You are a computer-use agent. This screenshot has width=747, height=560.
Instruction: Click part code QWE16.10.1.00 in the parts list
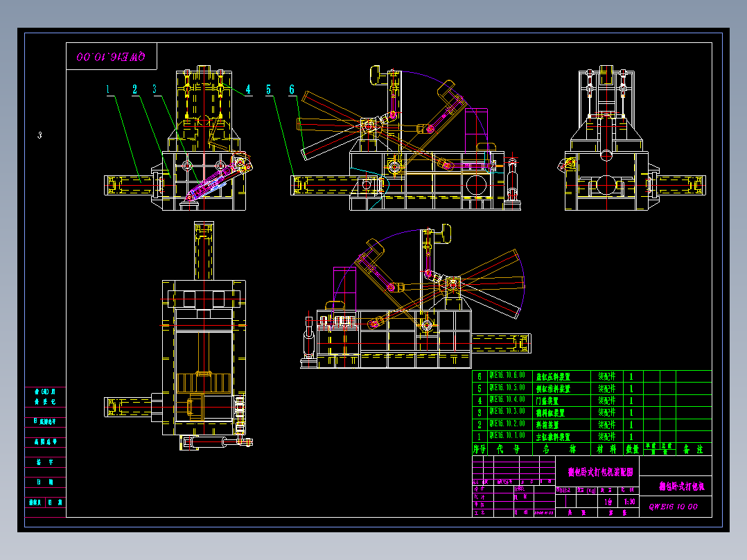[507, 436]
